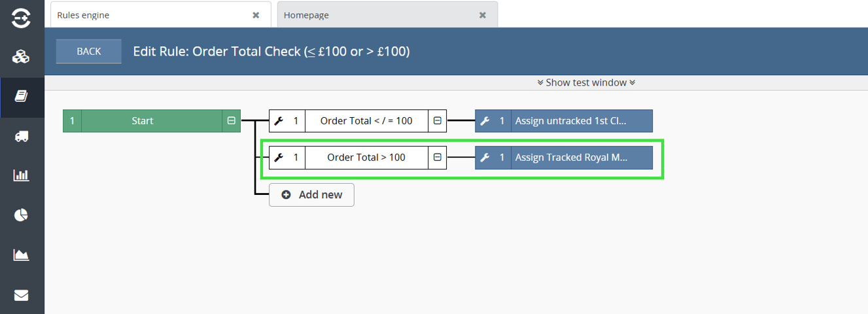
Task: Collapse the Order Total < / = 100 condition
Action: (x=438, y=121)
